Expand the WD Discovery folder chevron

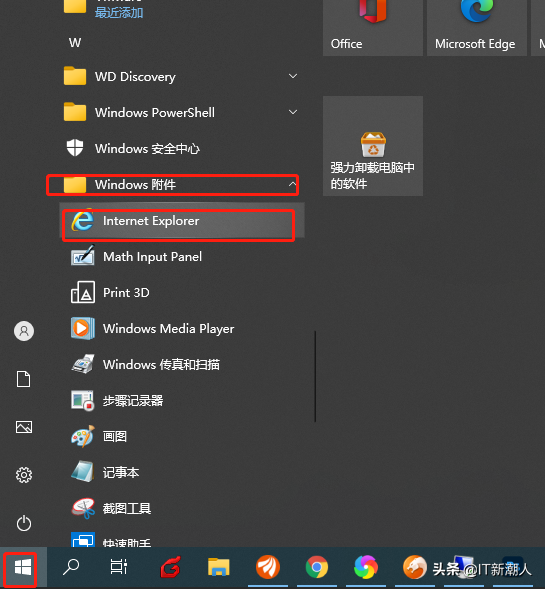[293, 76]
